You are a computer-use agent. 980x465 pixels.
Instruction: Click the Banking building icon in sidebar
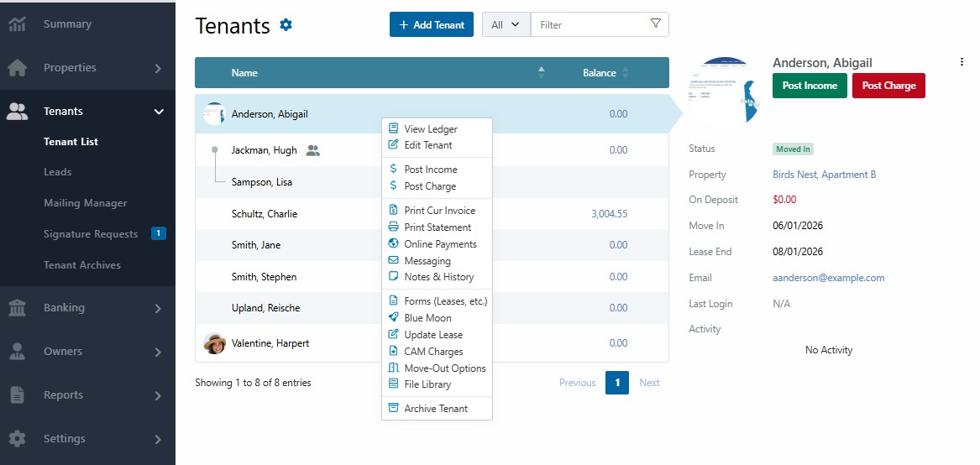pyautogui.click(x=17, y=307)
